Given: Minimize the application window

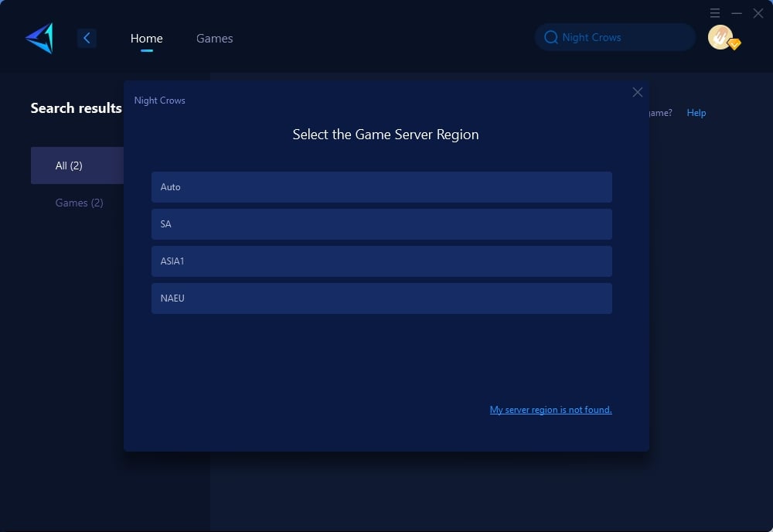Looking at the screenshot, I should tap(737, 13).
